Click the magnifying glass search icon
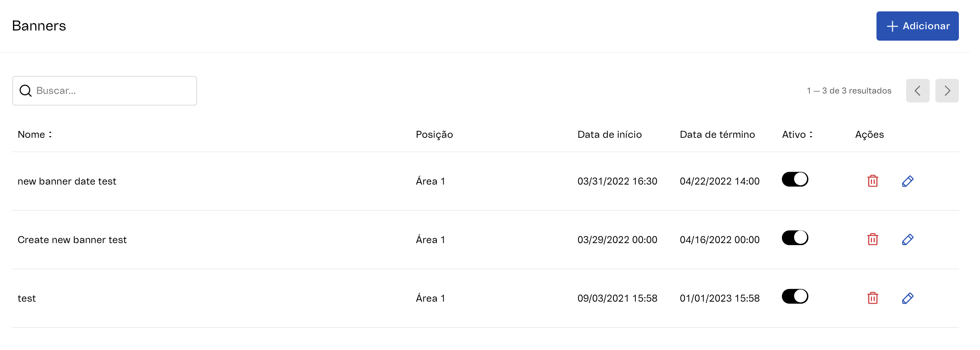980x350 pixels. tap(26, 90)
